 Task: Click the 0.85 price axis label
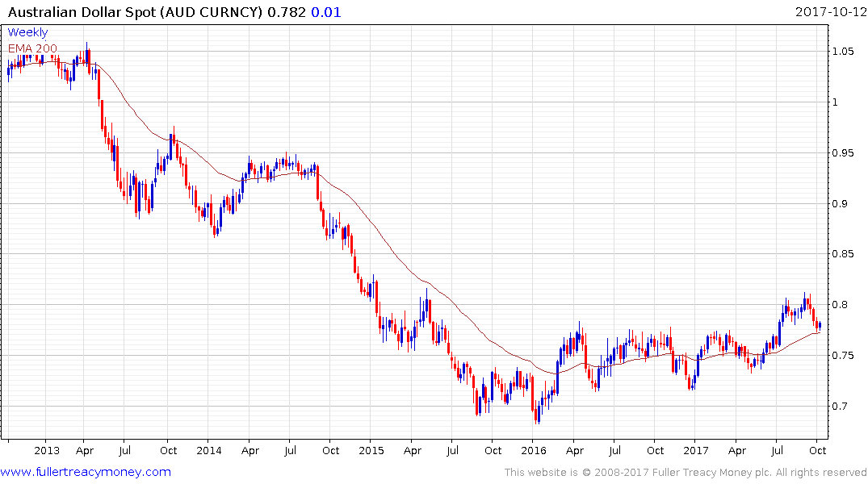843,254
